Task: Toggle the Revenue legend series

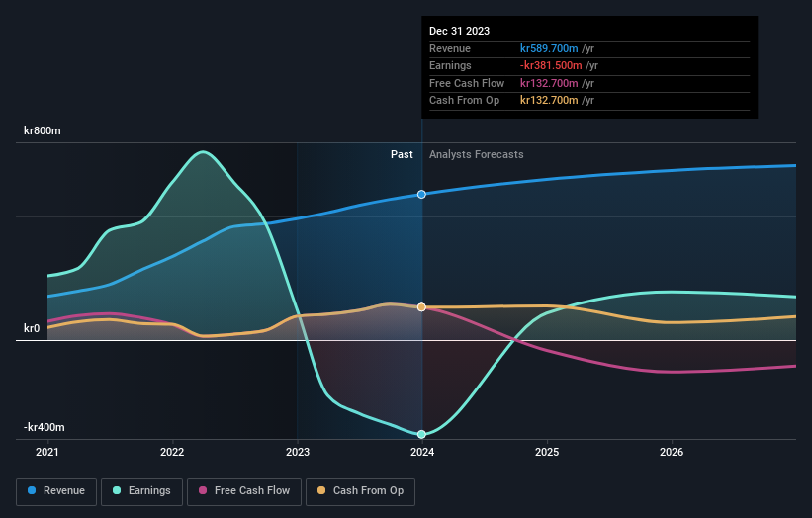Action: (56, 491)
